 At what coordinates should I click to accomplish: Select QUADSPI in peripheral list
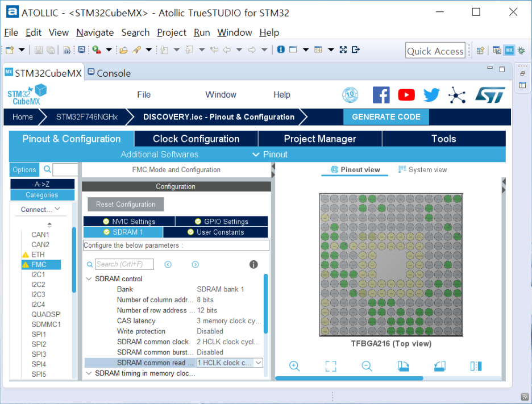click(x=46, y=314)
